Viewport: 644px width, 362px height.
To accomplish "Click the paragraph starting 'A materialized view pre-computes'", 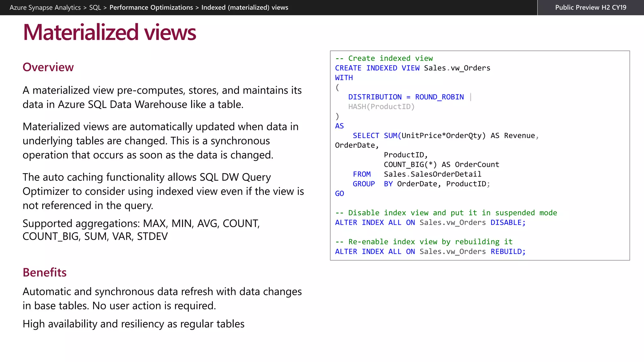I will tap(162, 97).
